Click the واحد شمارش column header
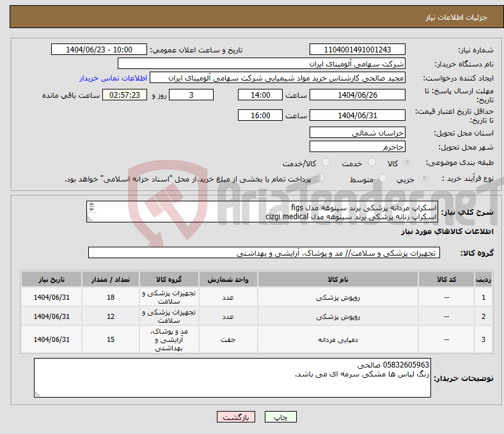This screenshot has width=504, height=434. (x=228, y=279)
